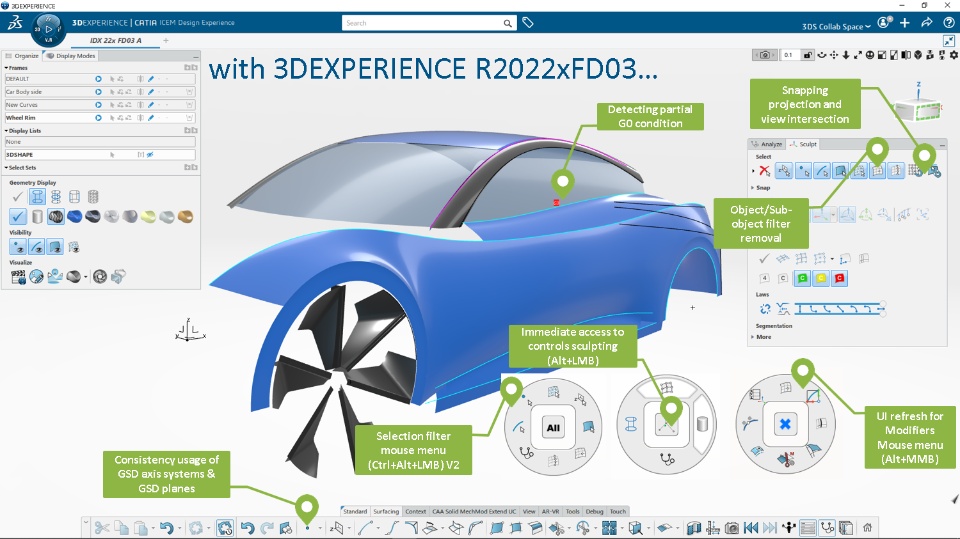Viewport: 960px width, 539px height.
Task: Edit the Wheel Rim frame with pencil
Action: point(151,118)
